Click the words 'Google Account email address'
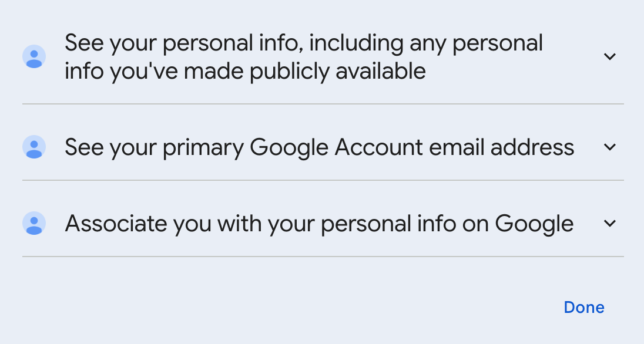644x344 pixels. [x=411, y=147]
